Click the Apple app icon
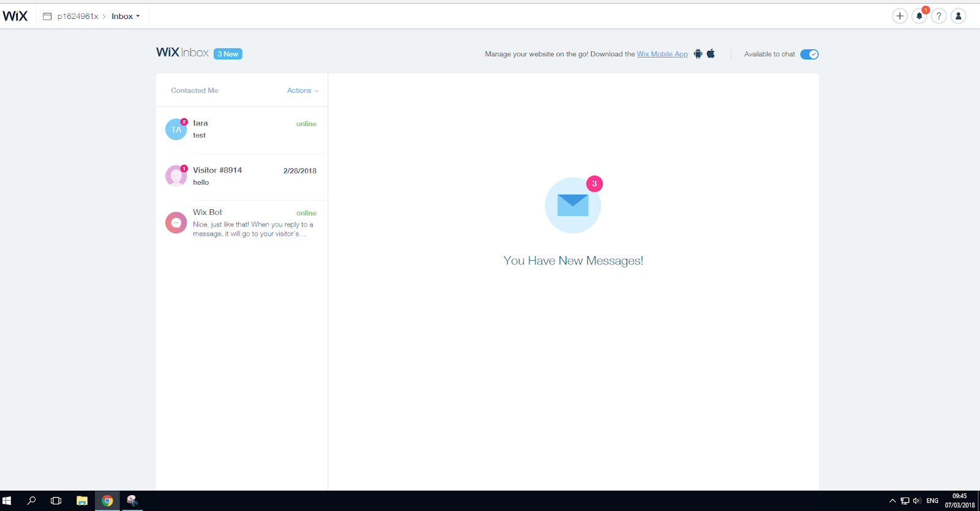Viewport: 980px width, 511px height. [711, 54]
